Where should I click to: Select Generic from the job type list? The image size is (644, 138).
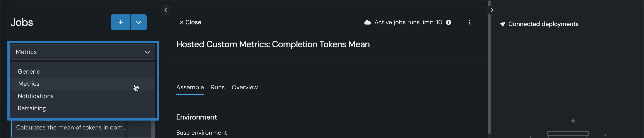[x=29, y=71]
